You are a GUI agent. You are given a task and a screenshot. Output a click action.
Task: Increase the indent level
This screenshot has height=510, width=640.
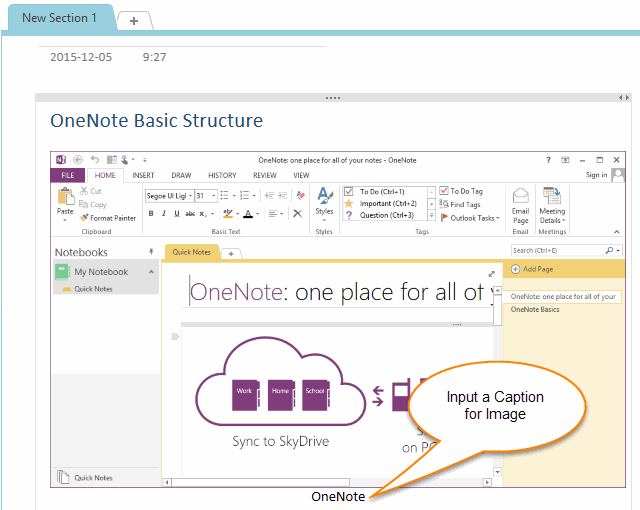pyautogui.click(x=282, y=195)
